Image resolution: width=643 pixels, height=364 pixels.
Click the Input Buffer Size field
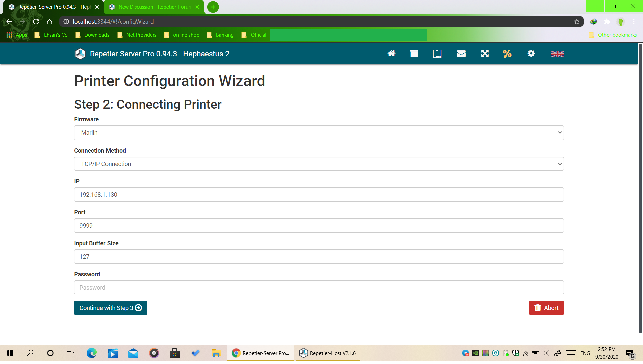(x=319, y=256)
